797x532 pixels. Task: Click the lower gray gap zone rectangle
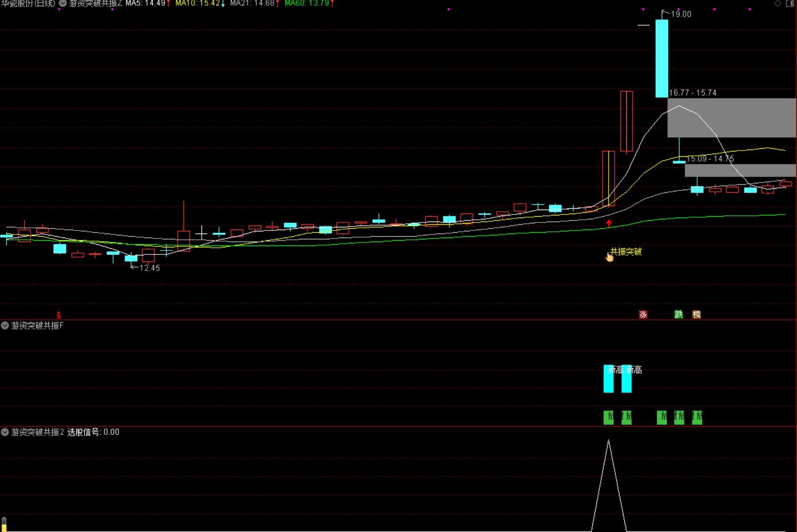pos(741,171)
